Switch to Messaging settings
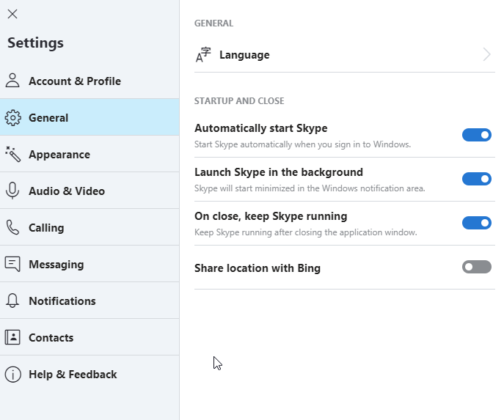504x420 pixels. 90,264
